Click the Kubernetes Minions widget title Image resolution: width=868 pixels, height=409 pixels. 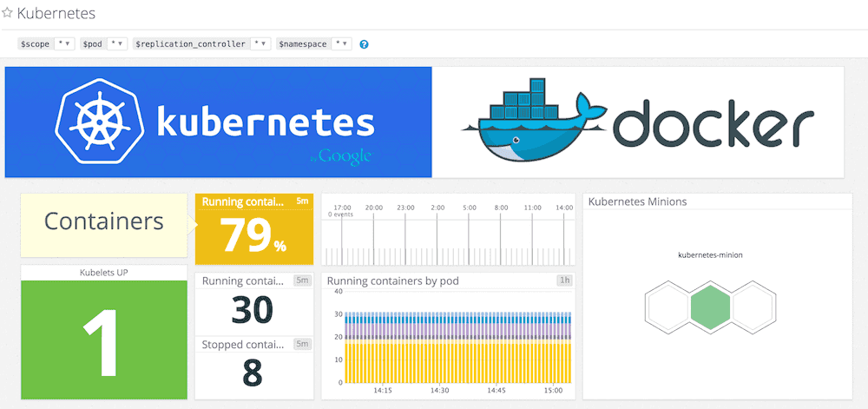click(637, 201)
